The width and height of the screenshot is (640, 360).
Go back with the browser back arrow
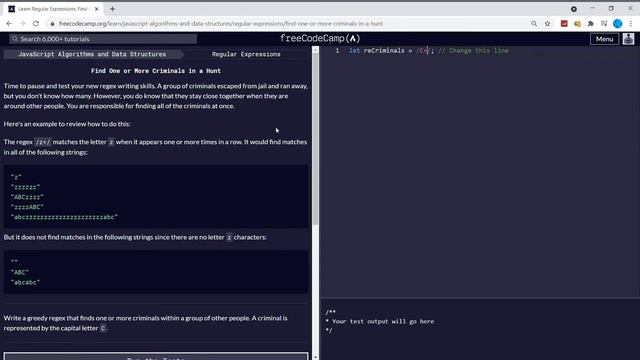tap(9, 24)
